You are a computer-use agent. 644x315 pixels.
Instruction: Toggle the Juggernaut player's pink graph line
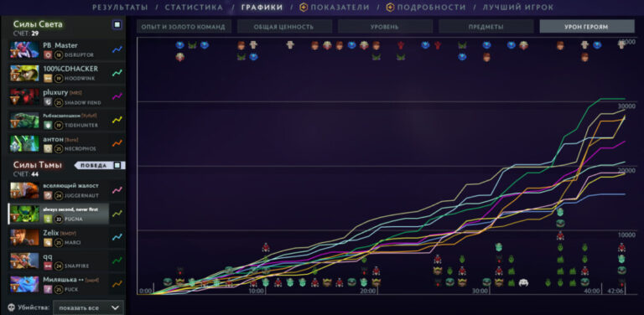[117, 190]
